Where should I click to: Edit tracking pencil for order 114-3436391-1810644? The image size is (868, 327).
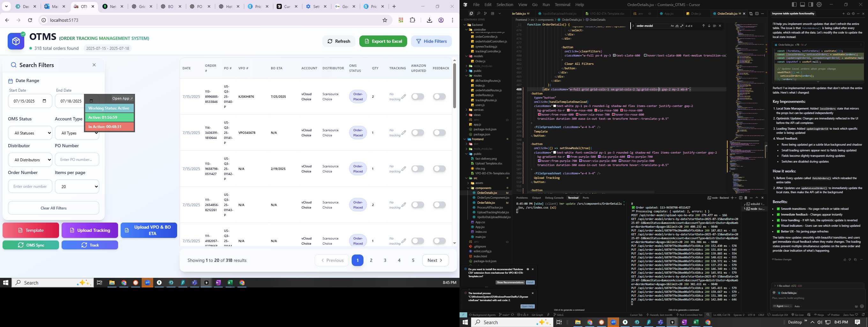point(404,133)
